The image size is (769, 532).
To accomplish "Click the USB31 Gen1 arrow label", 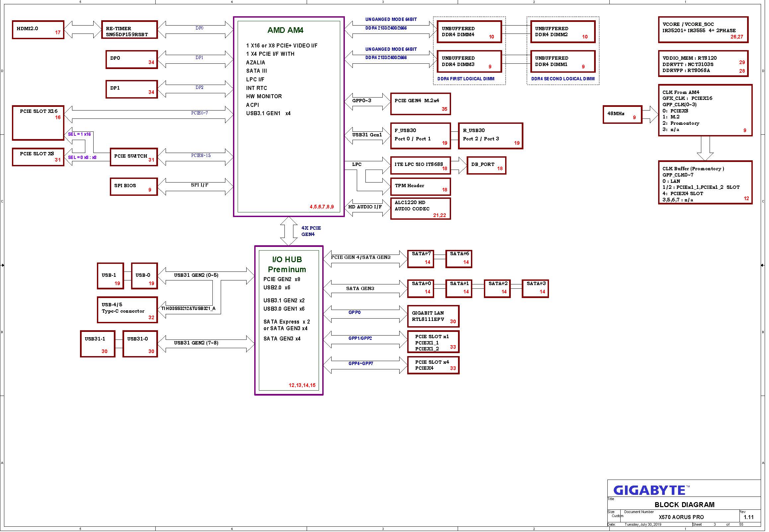I will [x=367, y=135].
